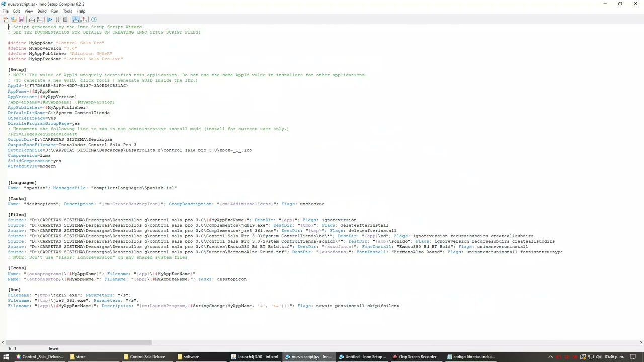Click the Target Setup toolbar icon

click(76, 20)
